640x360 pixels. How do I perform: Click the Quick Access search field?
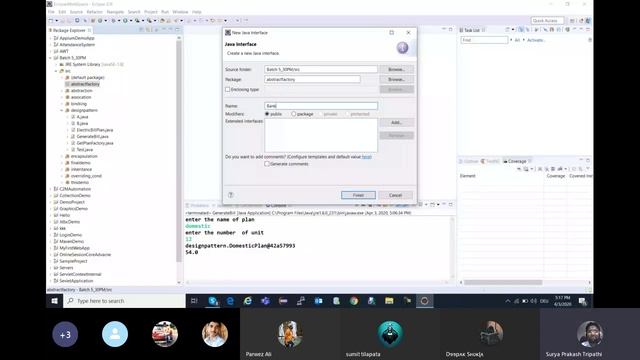pos(547,20)
